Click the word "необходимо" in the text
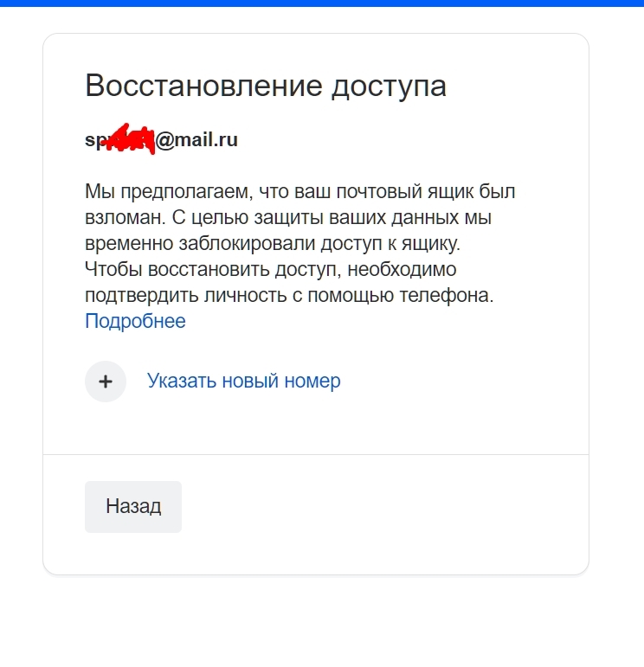 tap(402, 269)
